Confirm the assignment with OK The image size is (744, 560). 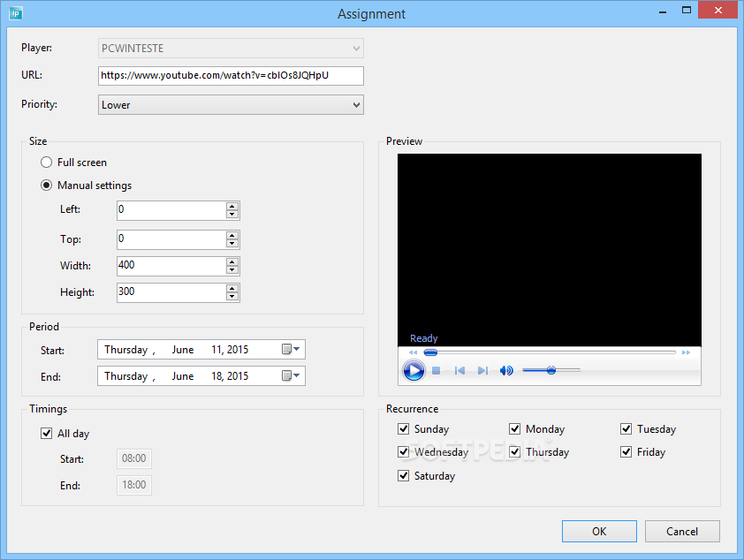tap(599, 531)
